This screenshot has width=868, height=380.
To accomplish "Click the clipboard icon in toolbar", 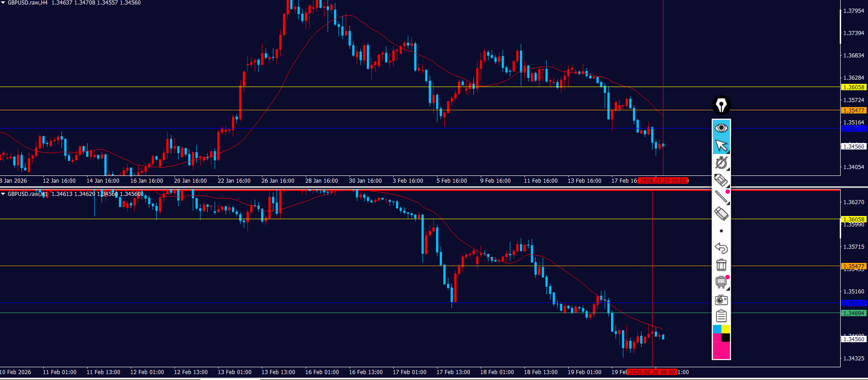I will tap(721, 316).
